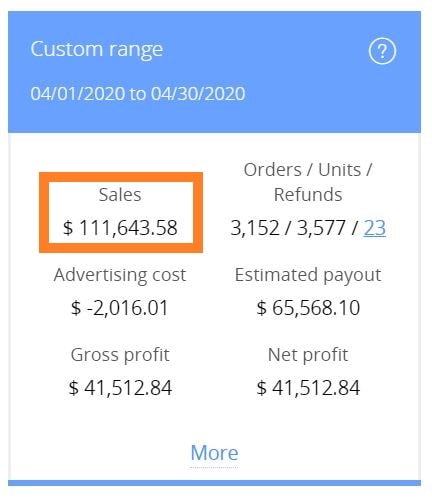Select the gross profit $ 41,512.84 value
The height and width of the screenshot is (501, 432).
coord(120,388)
